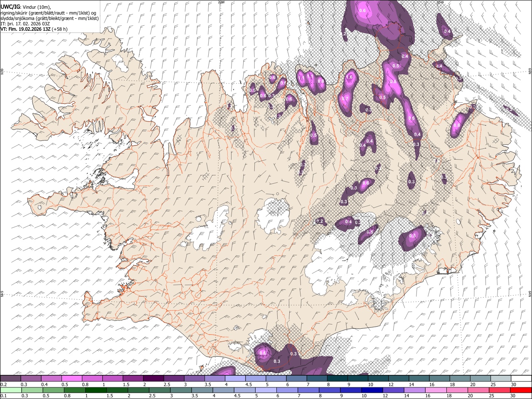Pick the light pink 16 swatch in the lower rain legend
The height and width of the screenshot is (399, 532).
pyautogui.click(x=436, y=390)
